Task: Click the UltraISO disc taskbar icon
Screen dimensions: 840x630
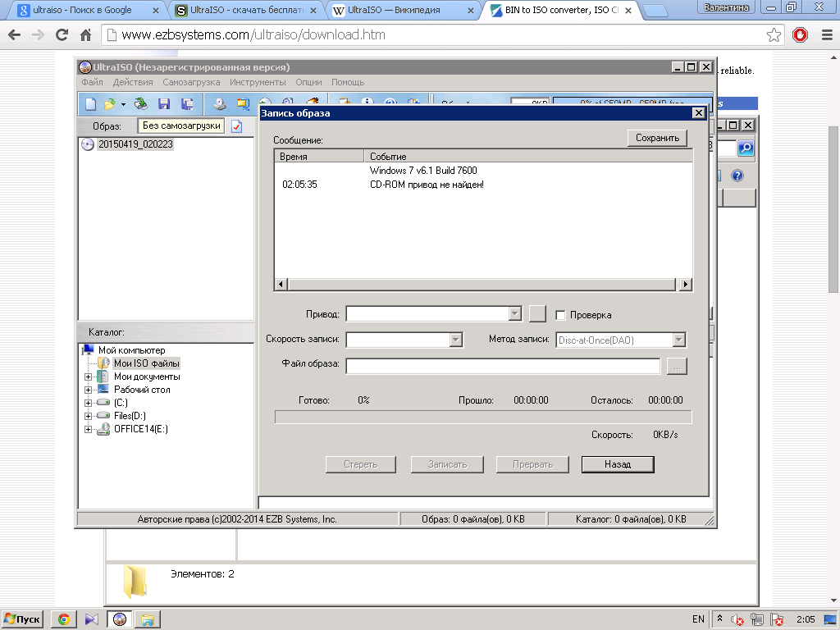Action: 120,619
